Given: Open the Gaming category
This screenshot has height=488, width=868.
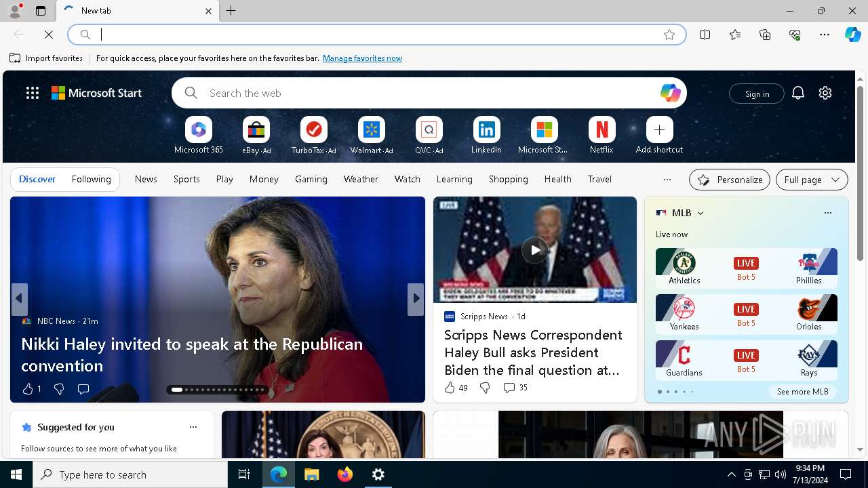Looking at the screenshot, I should 311,180.
